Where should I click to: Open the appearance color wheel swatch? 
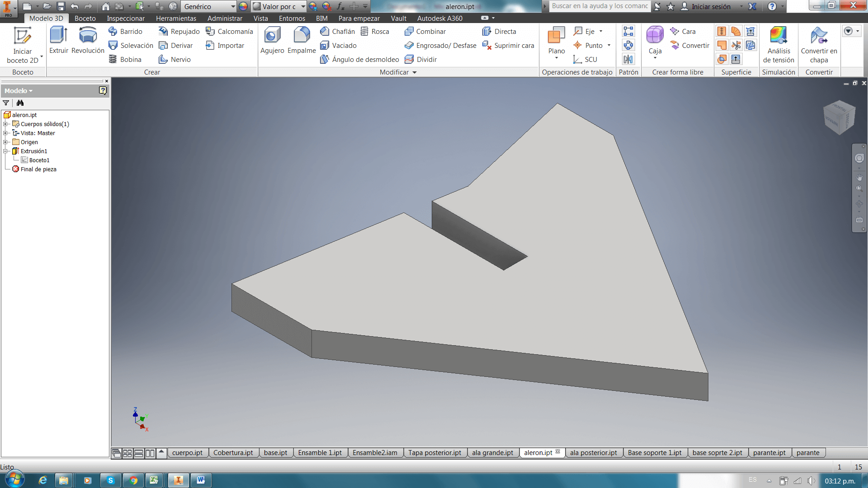click(x=243, y=6)
